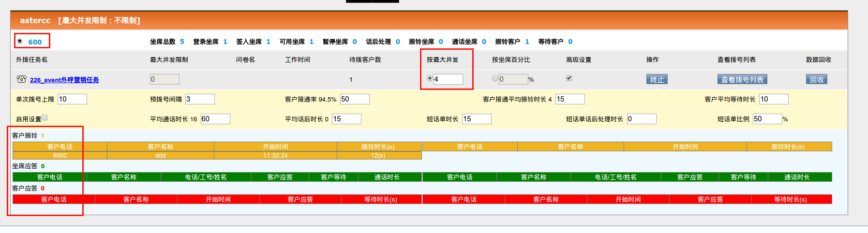
Task: Click the 客户接通率 input field
Action: (355, 99)
